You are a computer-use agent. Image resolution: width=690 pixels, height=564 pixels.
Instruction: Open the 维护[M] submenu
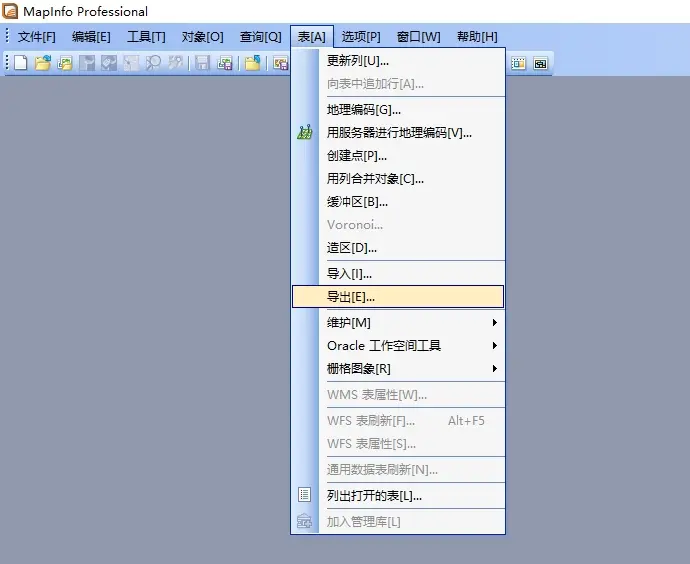[x=398, y=322]
